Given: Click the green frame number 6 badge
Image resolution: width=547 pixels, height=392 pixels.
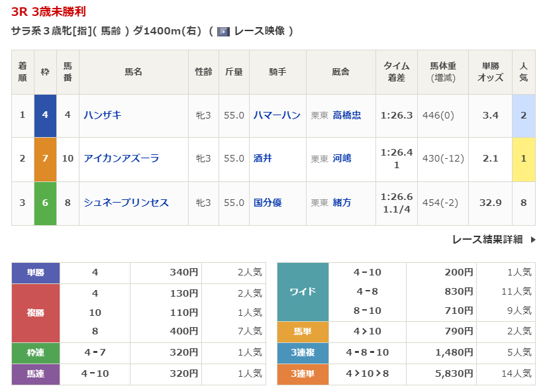Looking at the screenshot, I should [45, 203].
